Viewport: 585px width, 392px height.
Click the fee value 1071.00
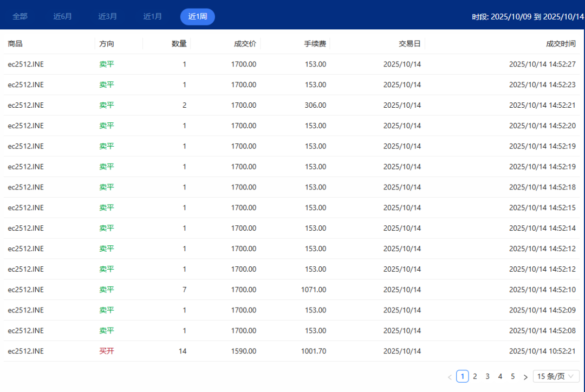(314, 290)
